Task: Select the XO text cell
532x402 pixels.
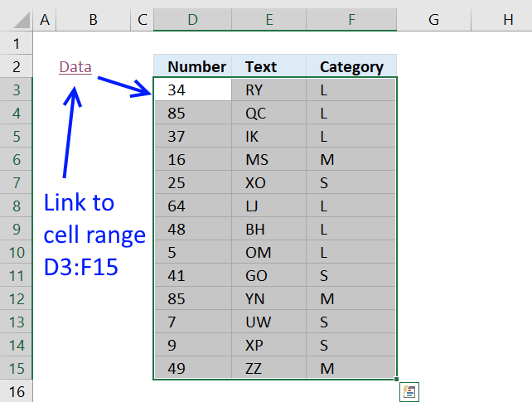Action: click(x=269, y=182)
